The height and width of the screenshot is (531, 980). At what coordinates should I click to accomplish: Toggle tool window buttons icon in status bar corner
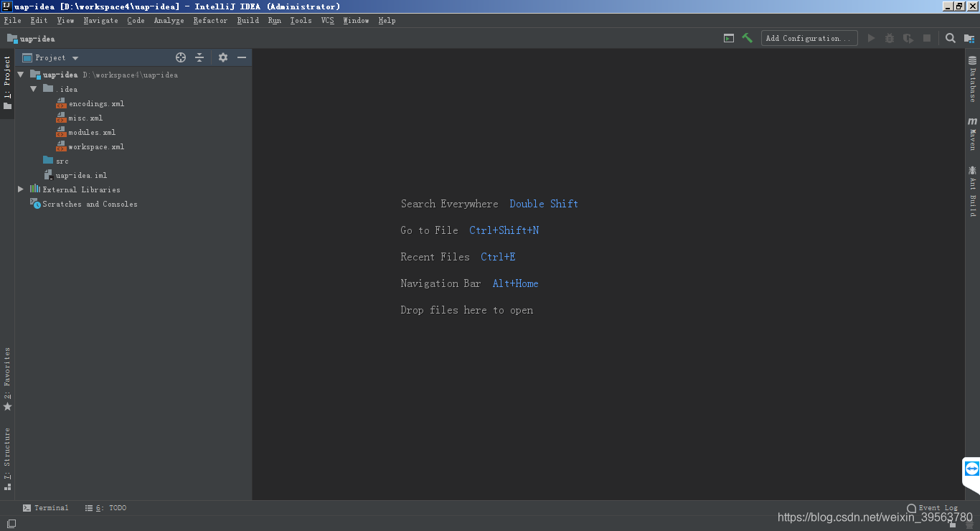tap(11, 524)
